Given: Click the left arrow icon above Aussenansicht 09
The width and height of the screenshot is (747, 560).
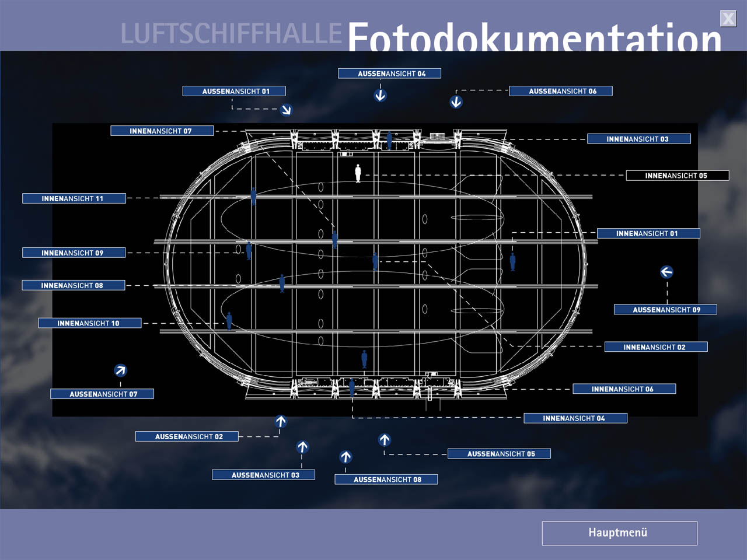Looking at the screenshot, I should (666, 272).
